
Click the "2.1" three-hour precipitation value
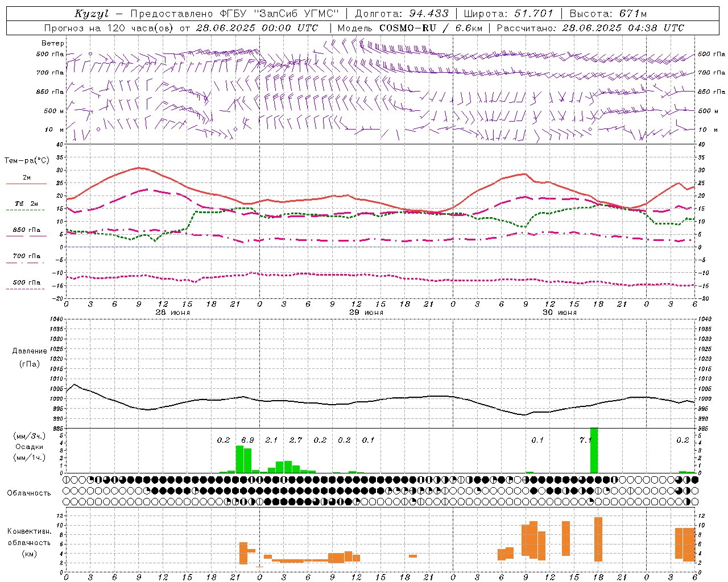271,440
